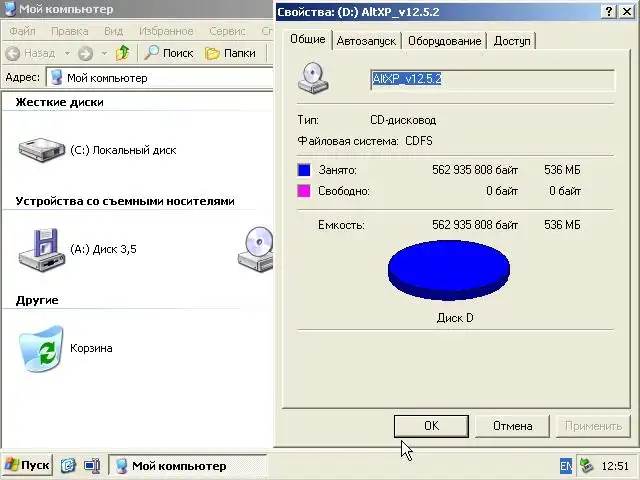Confirm the dialog with OK button

431,426
